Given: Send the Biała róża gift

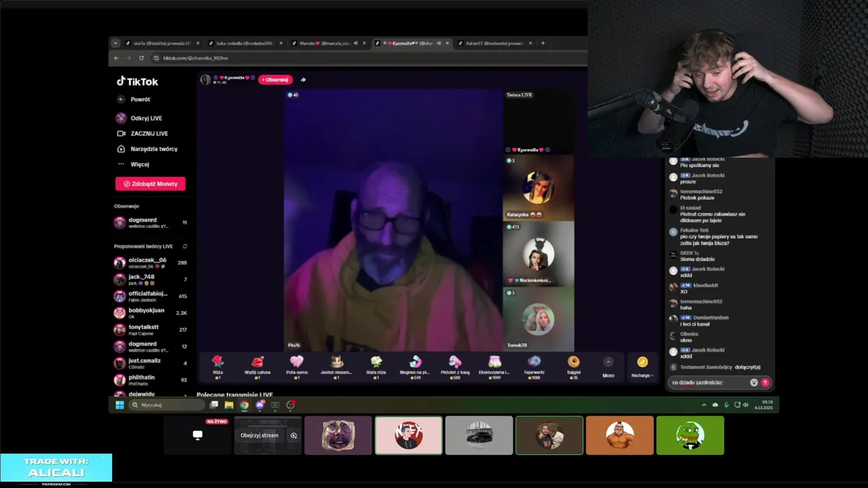Looking at the screenshot, I should pos(376,366).
